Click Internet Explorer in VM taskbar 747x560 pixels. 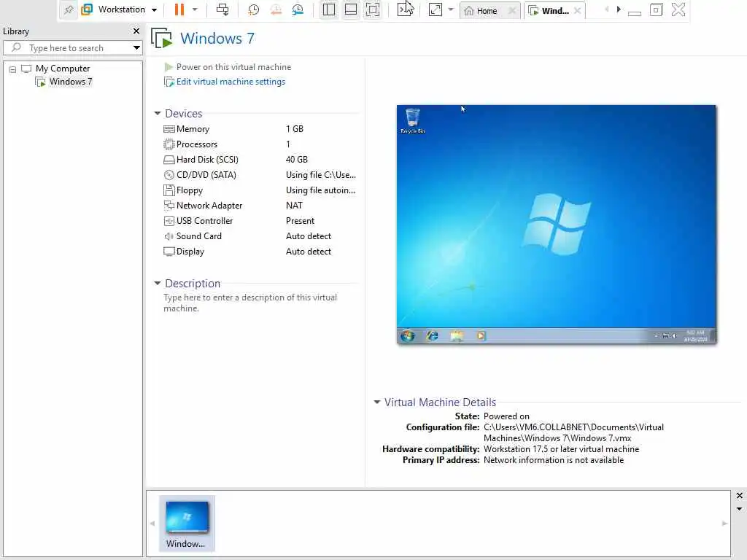tap(433, 336)
